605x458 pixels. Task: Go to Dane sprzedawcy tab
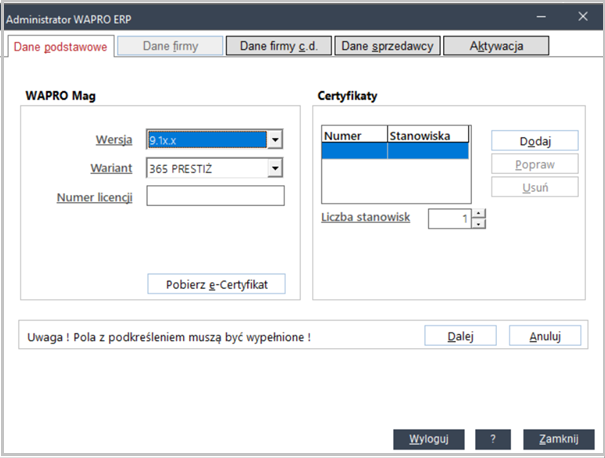click(x=387, y=46)
